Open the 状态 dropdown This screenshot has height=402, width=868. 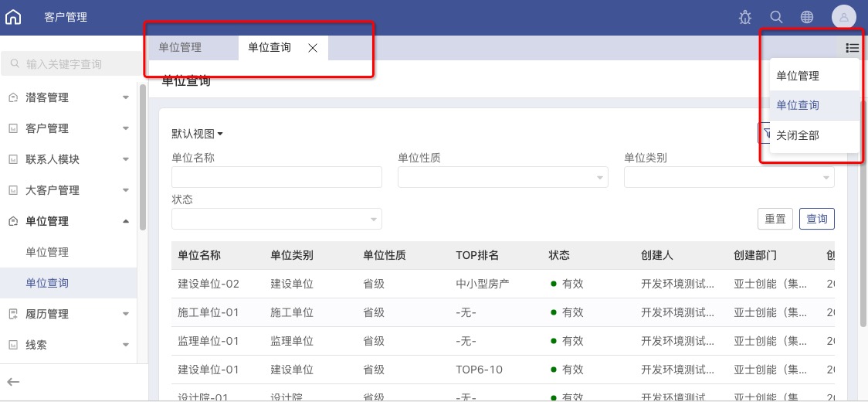click(x=276, y=219)
